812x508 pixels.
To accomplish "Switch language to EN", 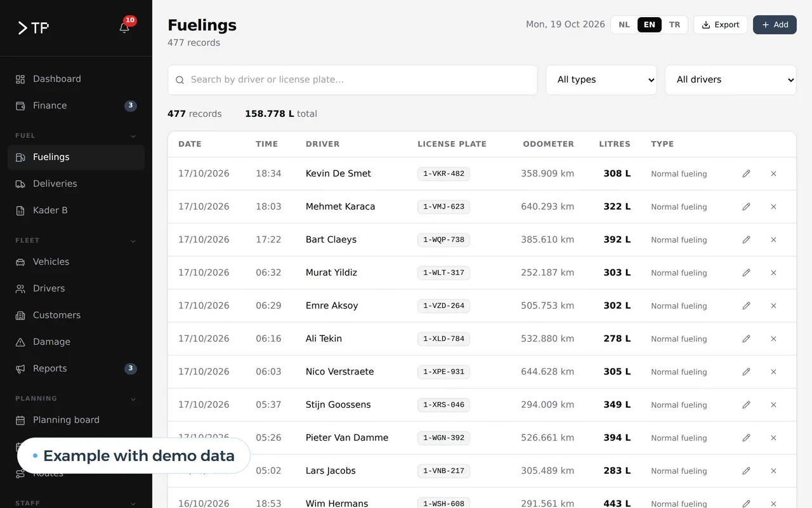I will (650, 25).
